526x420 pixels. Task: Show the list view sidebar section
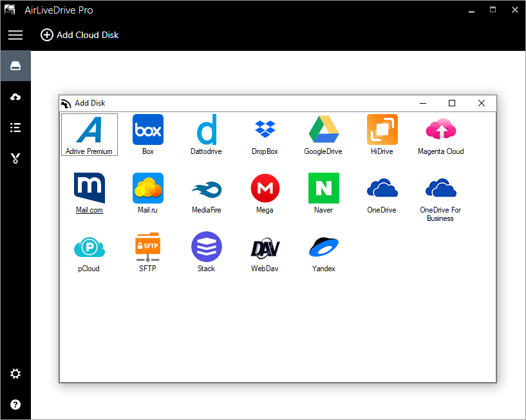point(15,128)
